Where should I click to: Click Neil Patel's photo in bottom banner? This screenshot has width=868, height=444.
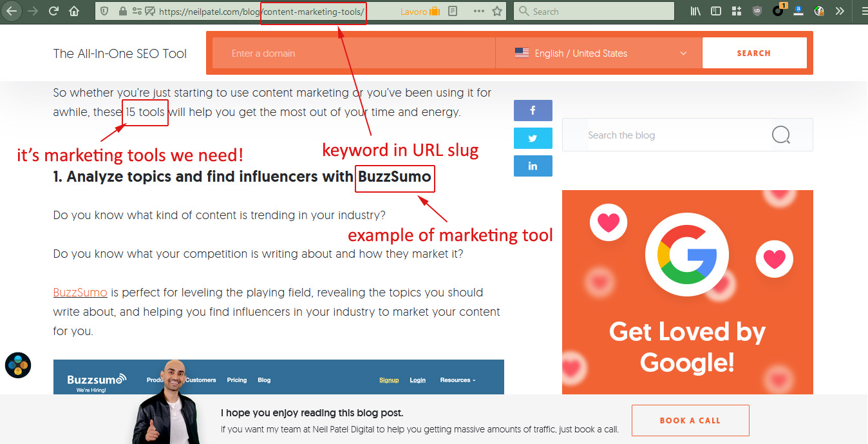pyautogui.click(x=167, y=402)
